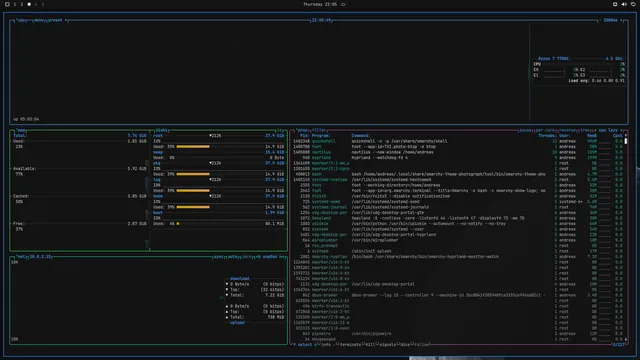Screen dimensions: 640x360
Task: Click the 22:05:49 clock in cpu header
Action: (x=321, y=20)
